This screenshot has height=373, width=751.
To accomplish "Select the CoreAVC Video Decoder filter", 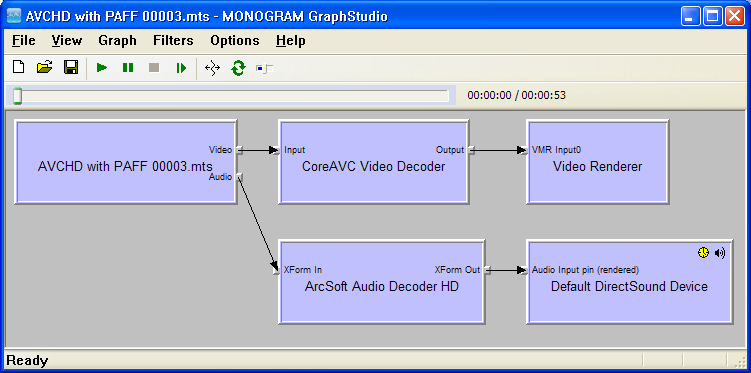I will [x=374, y=162].
